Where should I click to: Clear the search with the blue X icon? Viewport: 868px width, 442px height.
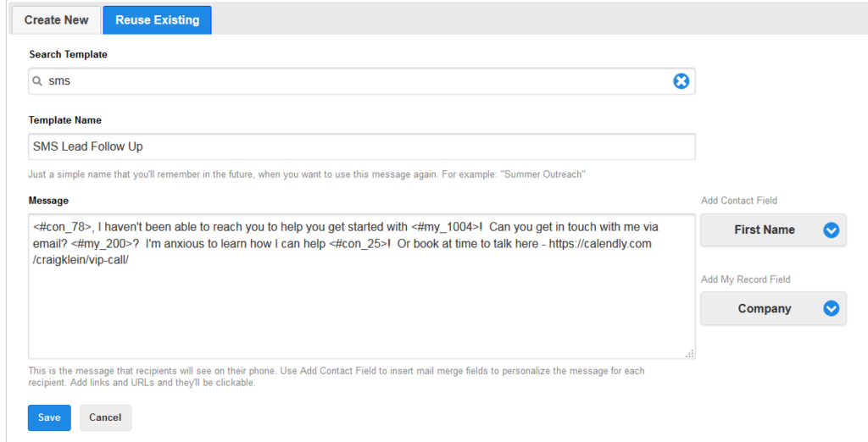[681, 81]
